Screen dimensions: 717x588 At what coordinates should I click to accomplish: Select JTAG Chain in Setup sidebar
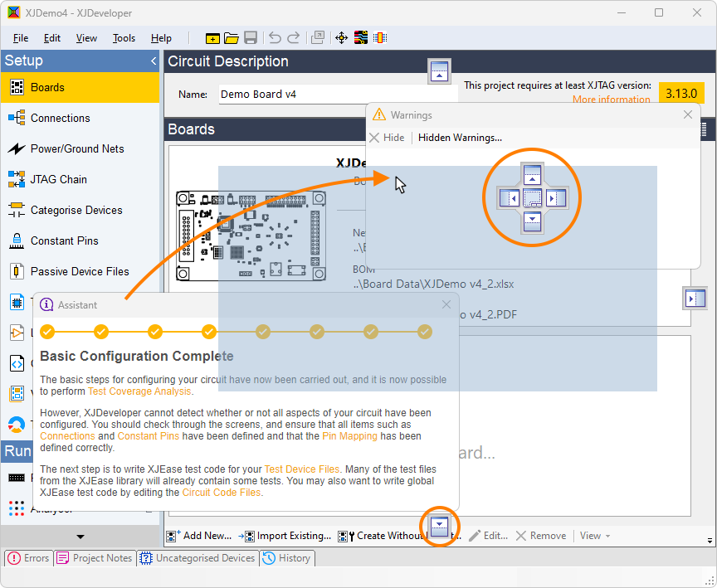tap(58, 179)
